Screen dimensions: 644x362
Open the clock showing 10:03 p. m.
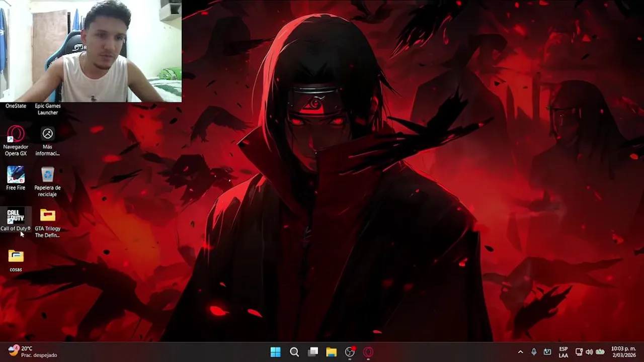pos(624,352)
